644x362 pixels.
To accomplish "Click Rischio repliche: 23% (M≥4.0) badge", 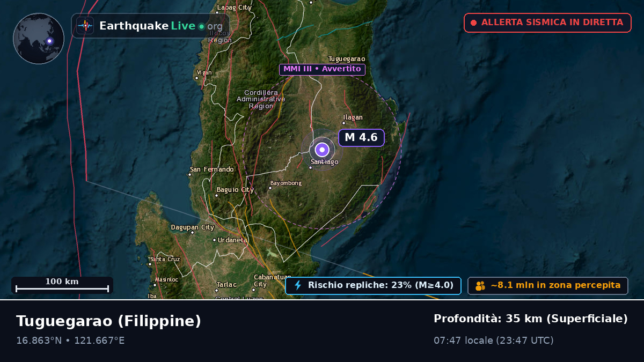I will [x=373, y=285].
